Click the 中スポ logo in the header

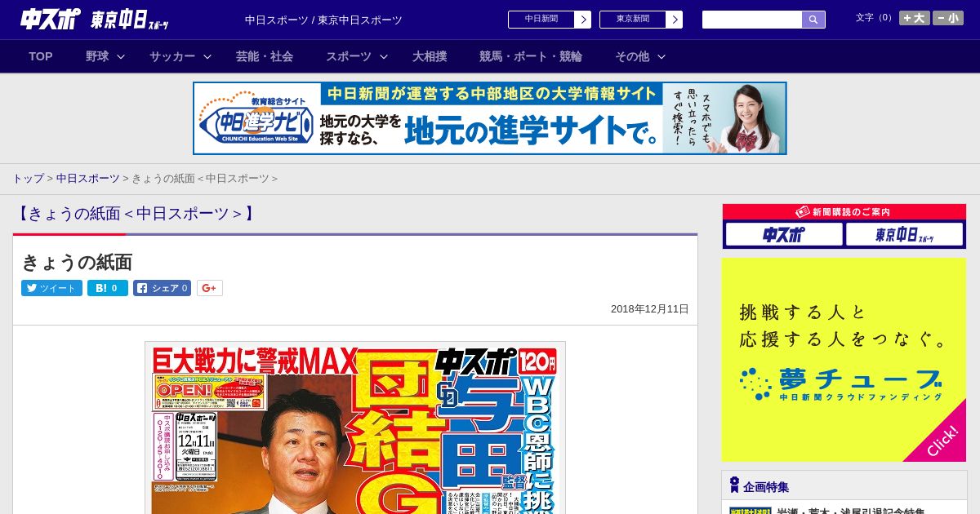(51, 19)
